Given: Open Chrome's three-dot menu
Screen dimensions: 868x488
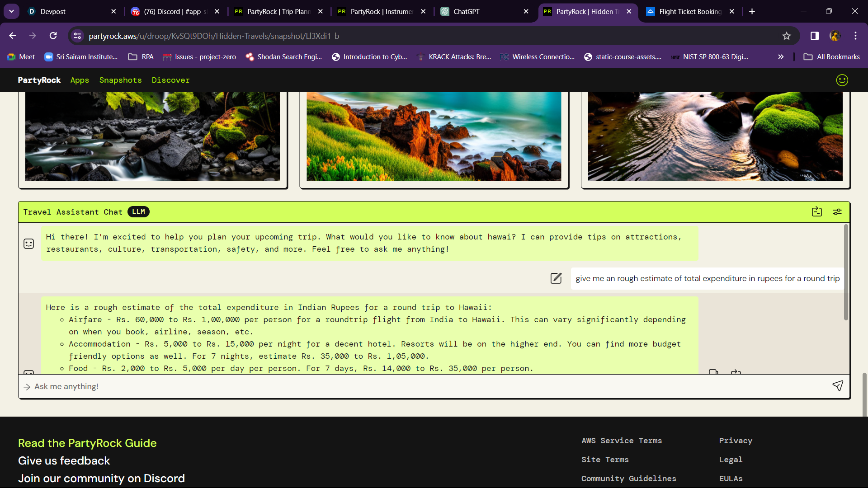Looking at the screenshot, I should 855,36.
